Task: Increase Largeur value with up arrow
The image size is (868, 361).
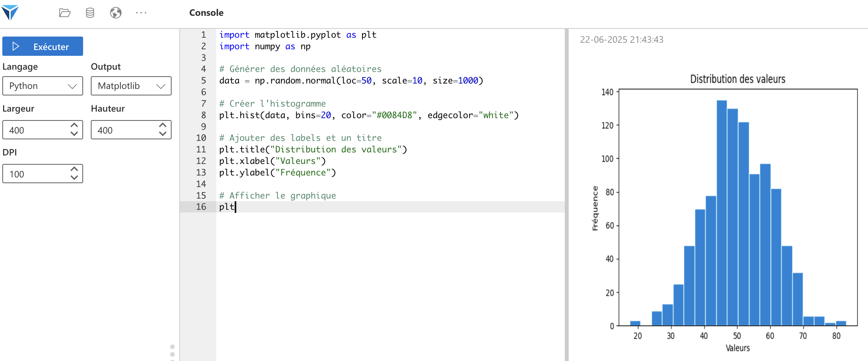Action: (74, 125)
